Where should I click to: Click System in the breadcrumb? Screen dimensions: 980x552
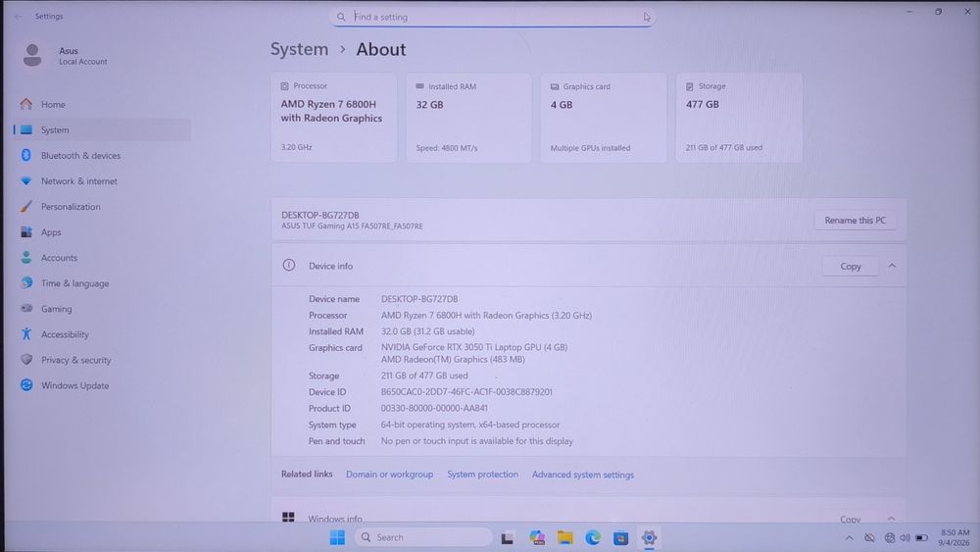click(x=299, y=49)
